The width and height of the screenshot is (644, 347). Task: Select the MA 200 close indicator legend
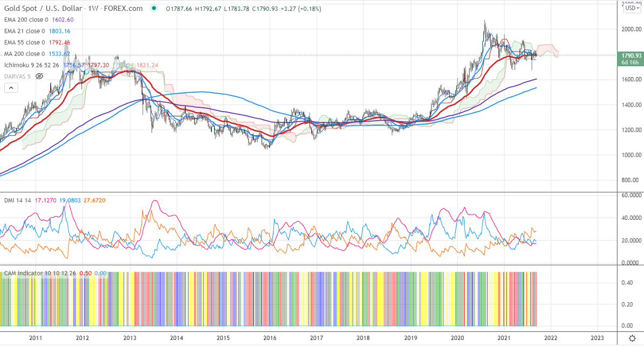click(25, 54)
